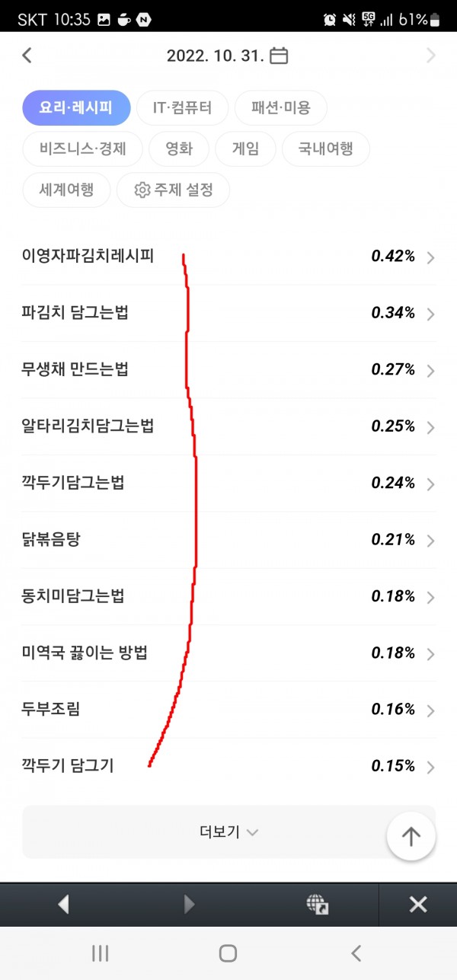The image size is (457, 980).
Task: Open chevron for 닭볶음탕 row
Action: (x=431, y=541)
